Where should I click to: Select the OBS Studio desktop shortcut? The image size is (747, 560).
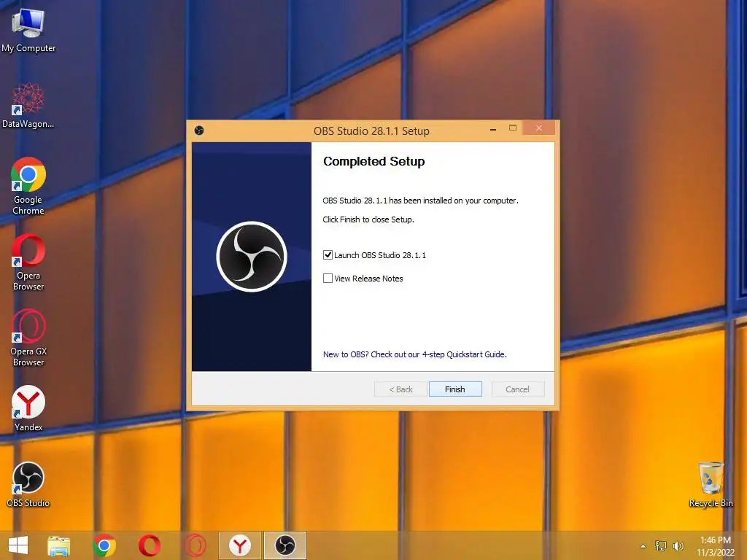[28, 484]
